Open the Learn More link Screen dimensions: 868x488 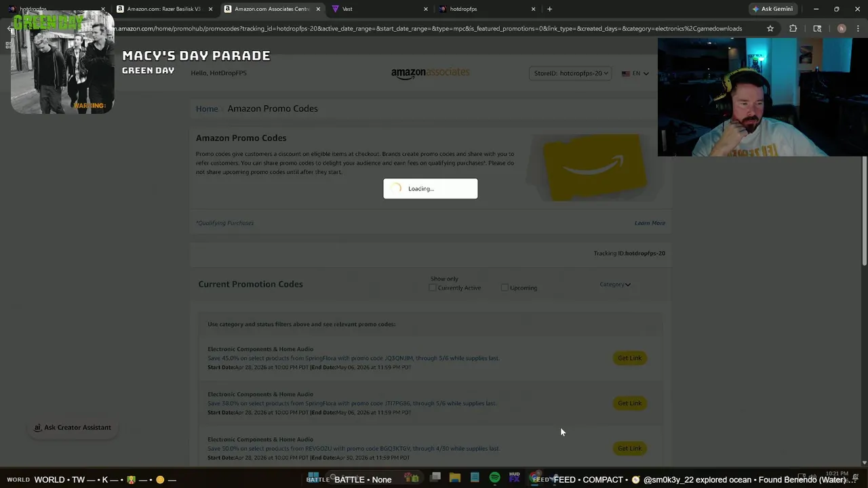pyautogui.click(x=650, y=223)
